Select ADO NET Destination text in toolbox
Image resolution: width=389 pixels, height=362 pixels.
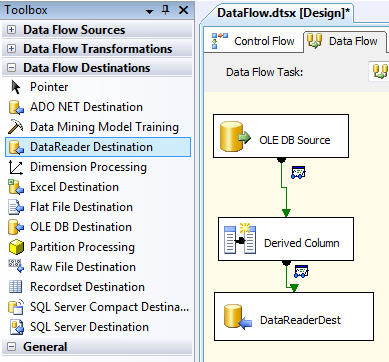[86, 107]
